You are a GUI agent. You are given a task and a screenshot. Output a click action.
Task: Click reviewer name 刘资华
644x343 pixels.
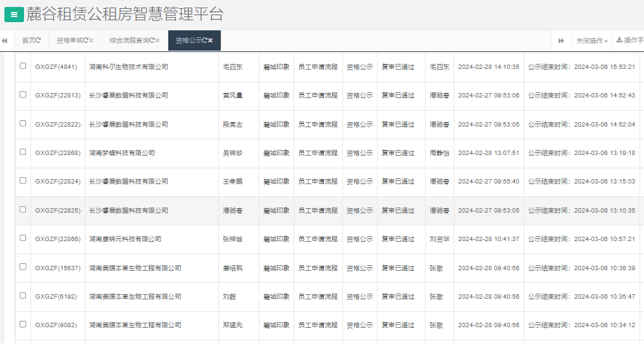pos(440,239)
